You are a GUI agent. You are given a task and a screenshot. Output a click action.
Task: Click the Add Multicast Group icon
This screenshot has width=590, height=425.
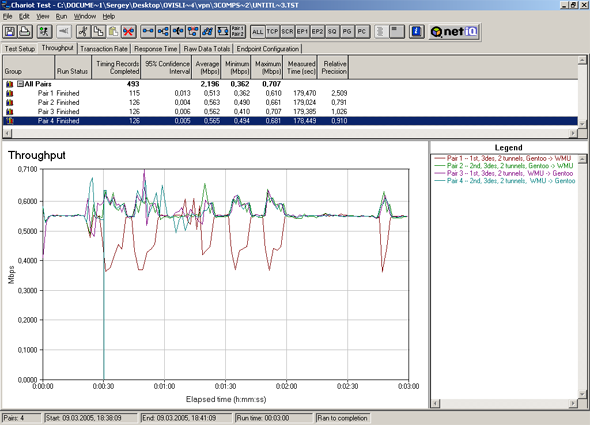[163, 32]
